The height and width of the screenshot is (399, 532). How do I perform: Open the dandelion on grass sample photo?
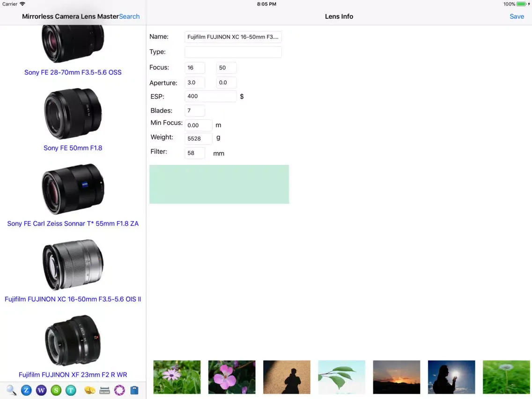click(x=507, y=377)
